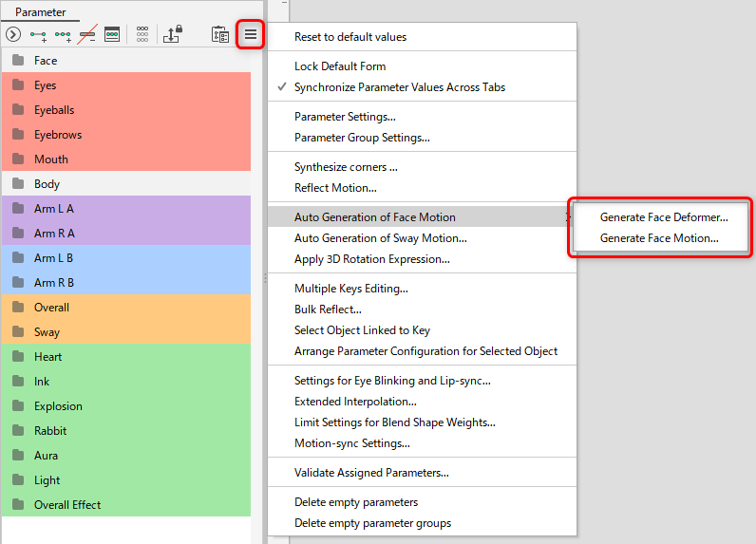Open Settings for Eye Blinking and Lip-sync

(422, 381)
